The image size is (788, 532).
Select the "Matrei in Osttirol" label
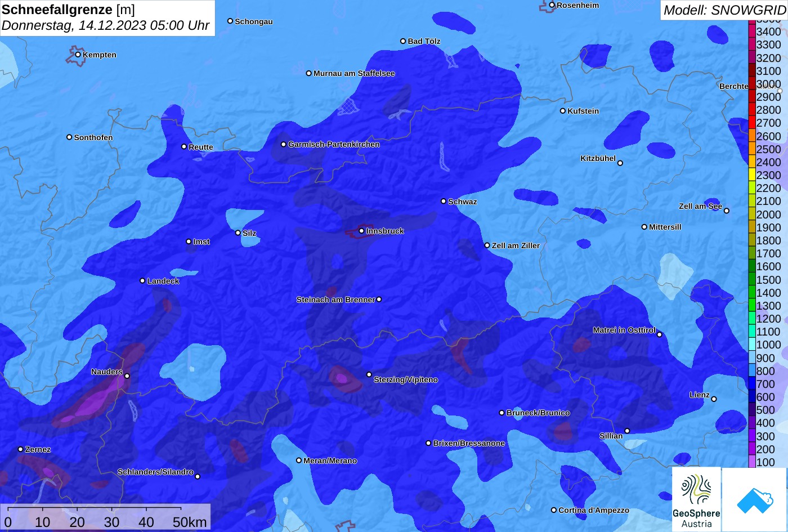click(624, 330)
